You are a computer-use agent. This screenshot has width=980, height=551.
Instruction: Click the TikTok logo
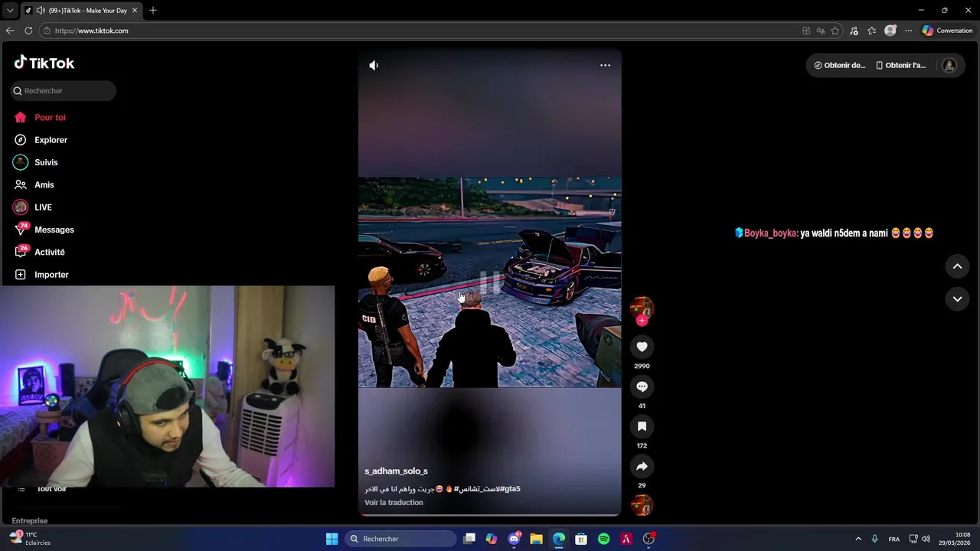[44, 63]
